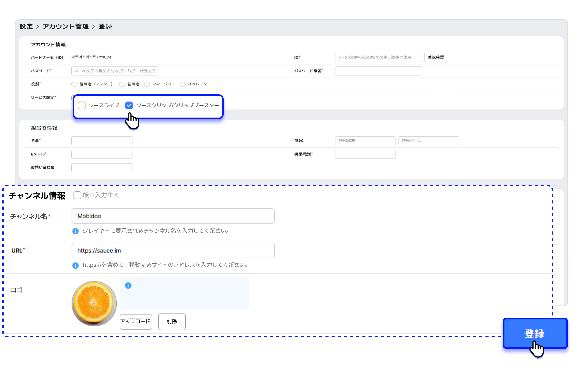Uncheck ソースクリップ/クリップブースター checkbox
The width and height of the screenshot is (588, 372).
point(129,105)
